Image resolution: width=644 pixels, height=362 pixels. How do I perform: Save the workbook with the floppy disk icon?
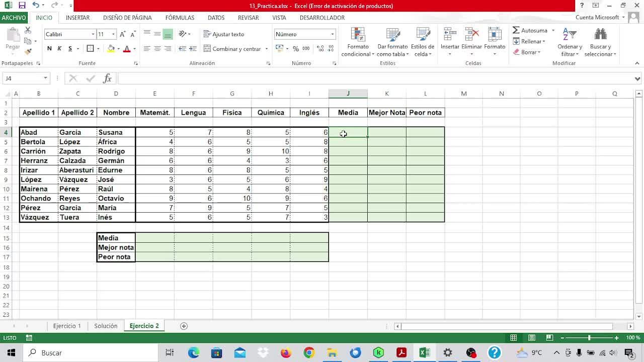point(22,6)
